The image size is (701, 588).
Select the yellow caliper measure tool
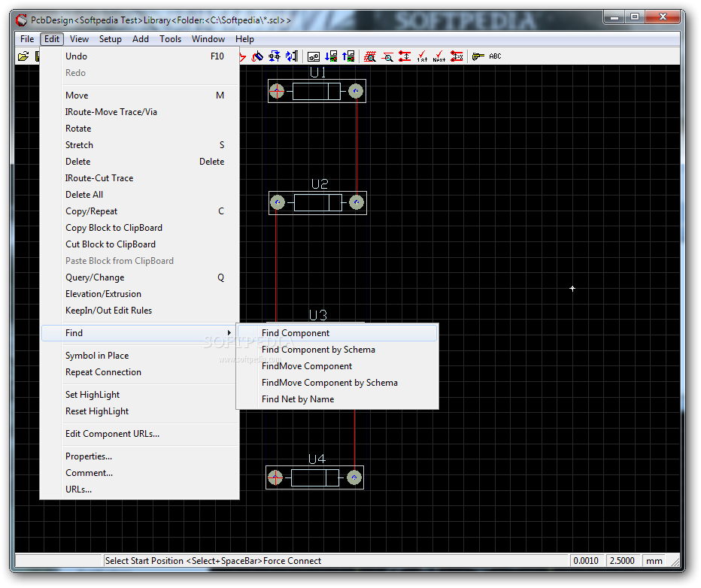point(478,56)
